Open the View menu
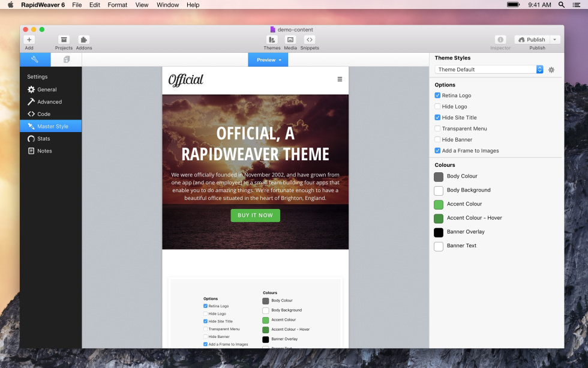The height and width of the screenshot is (368, 588). click(x=142, y=5)
